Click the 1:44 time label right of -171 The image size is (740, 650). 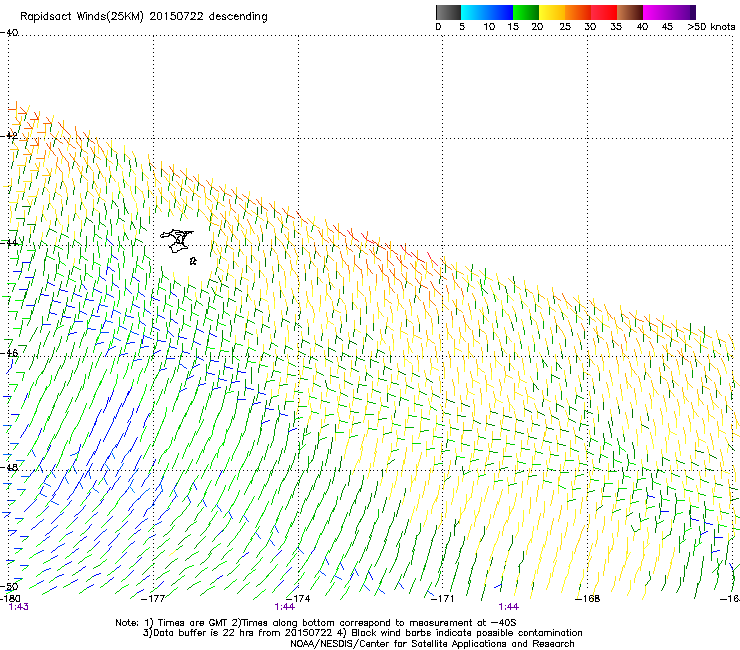click(x=509, y=607)
